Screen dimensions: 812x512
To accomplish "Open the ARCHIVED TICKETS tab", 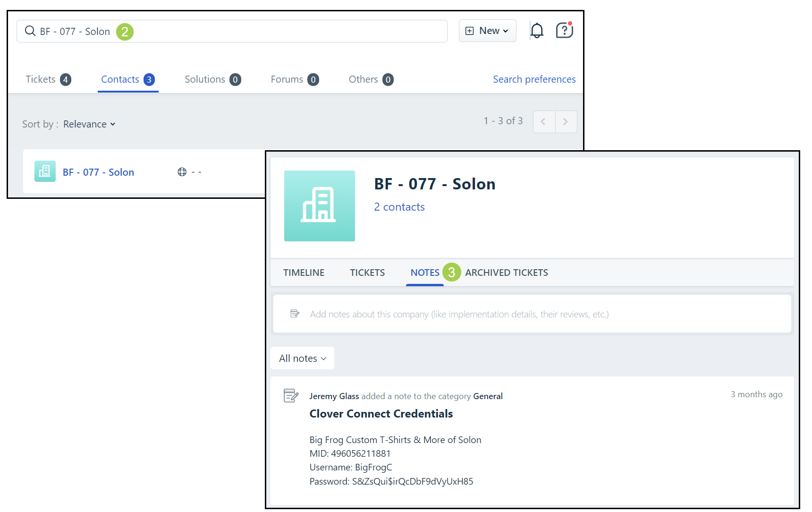I will coord(507,273).
